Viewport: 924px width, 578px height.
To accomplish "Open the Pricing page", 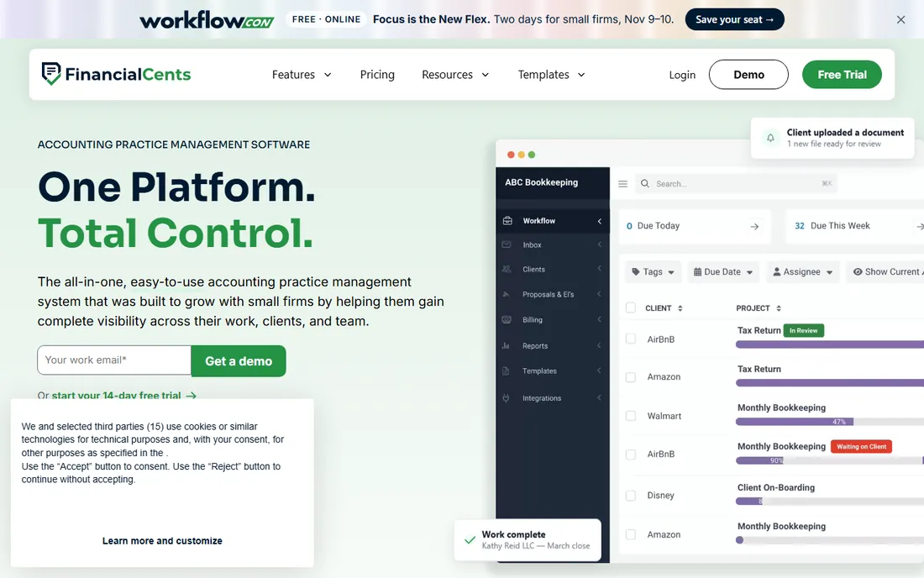I will click(377, 75).
